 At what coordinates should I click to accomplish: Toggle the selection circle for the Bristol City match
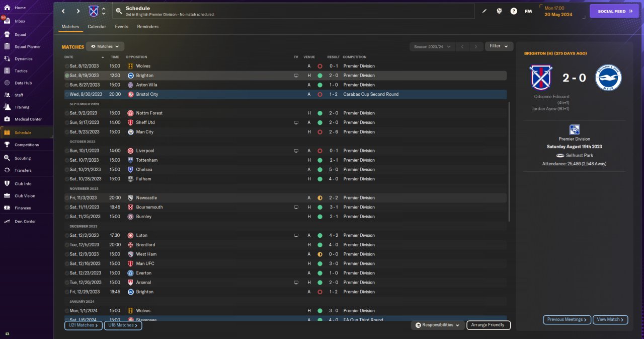pyautogui.click(x=67, y=94)
